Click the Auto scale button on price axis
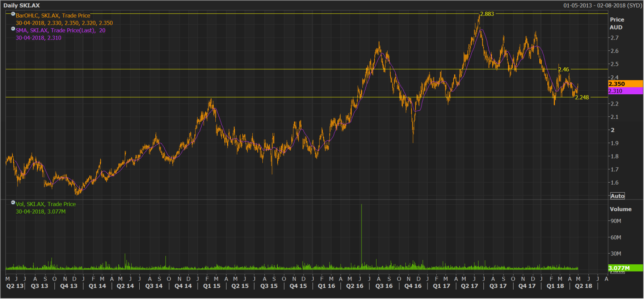The image size is (644, 299). tap(617, 196)
